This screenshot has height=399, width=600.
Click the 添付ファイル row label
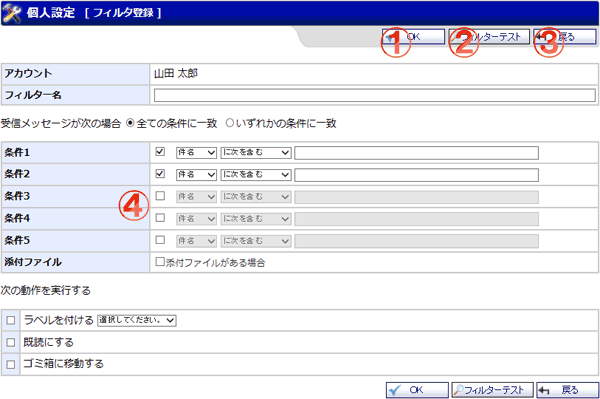33,262
